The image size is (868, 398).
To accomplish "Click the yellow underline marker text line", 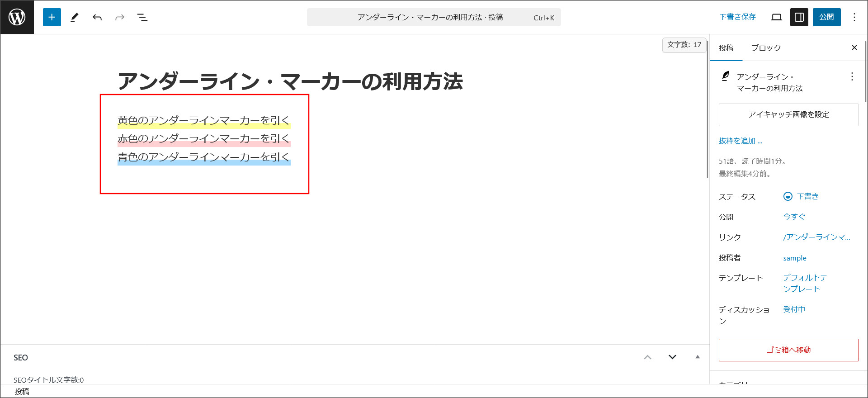I will [204, 120].
